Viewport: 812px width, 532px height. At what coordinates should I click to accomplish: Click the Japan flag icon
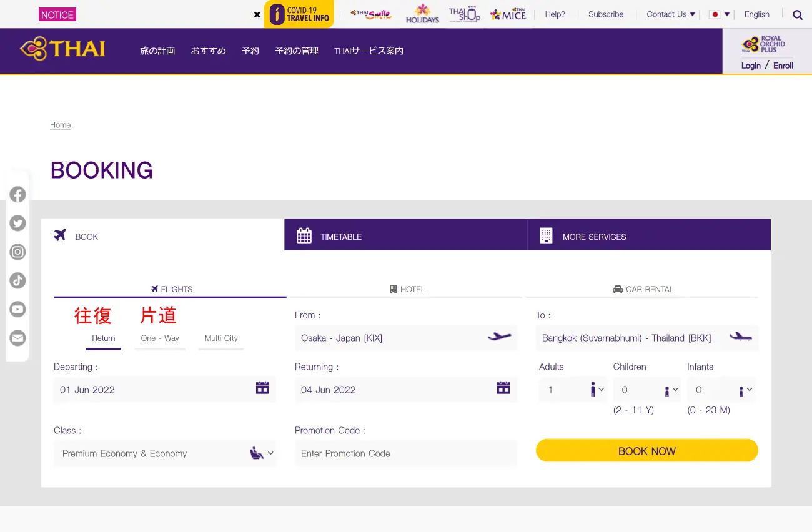tap(715, 14)
